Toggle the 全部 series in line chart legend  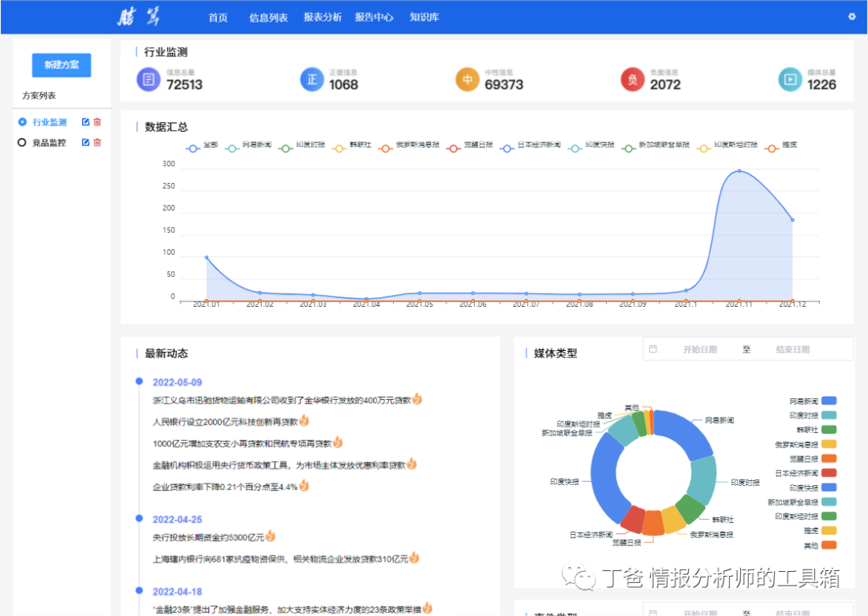pos(202,146)
